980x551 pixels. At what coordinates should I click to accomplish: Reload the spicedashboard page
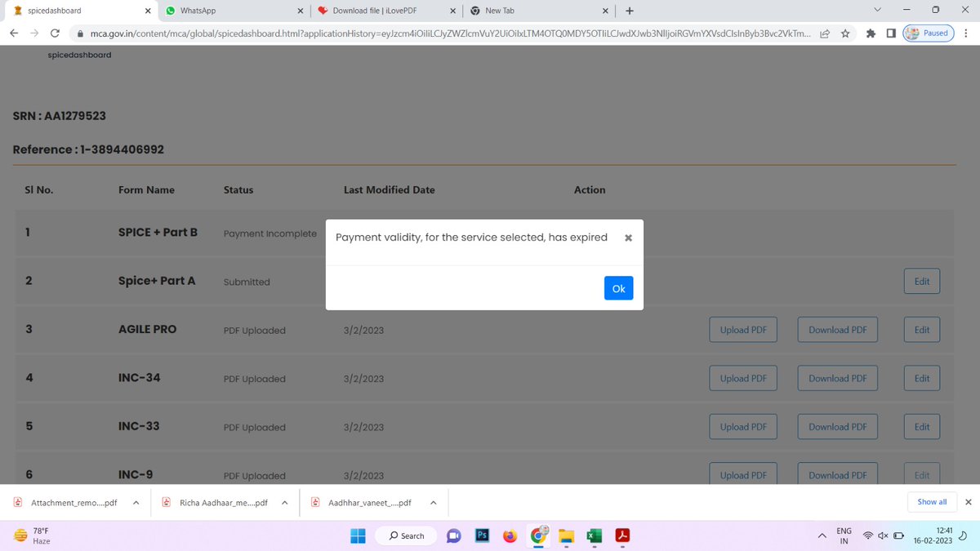55,33
